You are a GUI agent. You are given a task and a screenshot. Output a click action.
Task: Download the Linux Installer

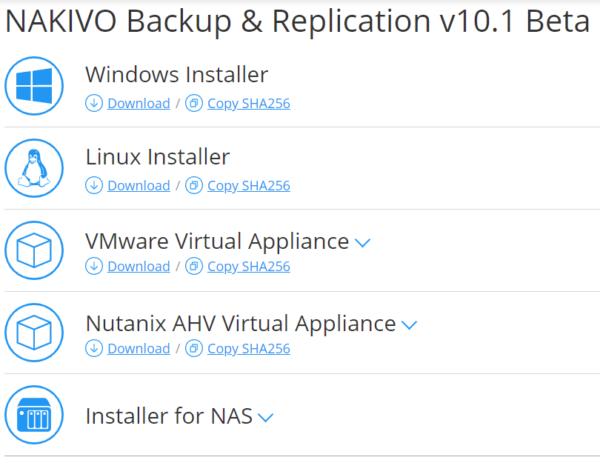(138, 185)
